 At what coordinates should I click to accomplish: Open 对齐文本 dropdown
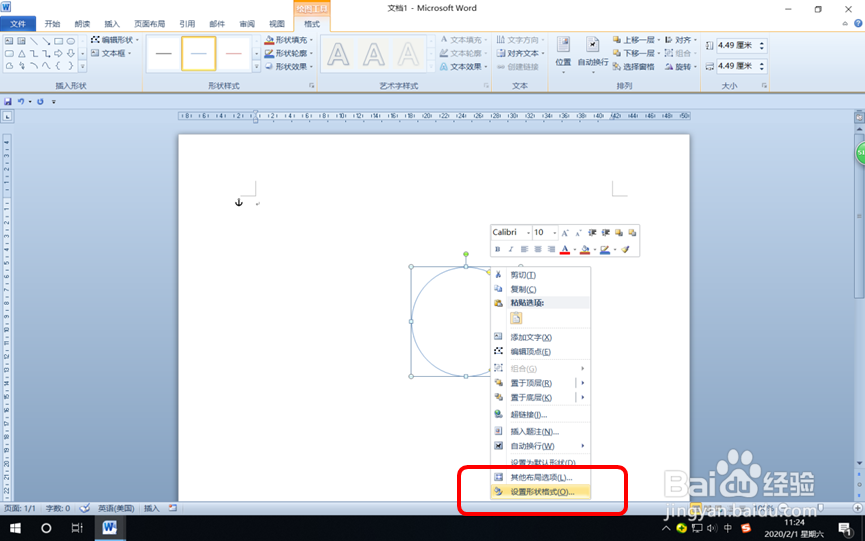pyautogui.click(x=521, y=53)
